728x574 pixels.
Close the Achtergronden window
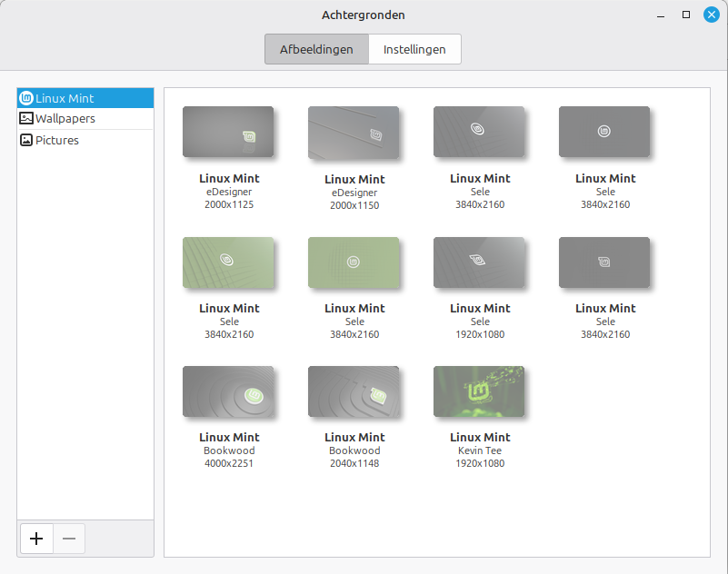(712, 15)
